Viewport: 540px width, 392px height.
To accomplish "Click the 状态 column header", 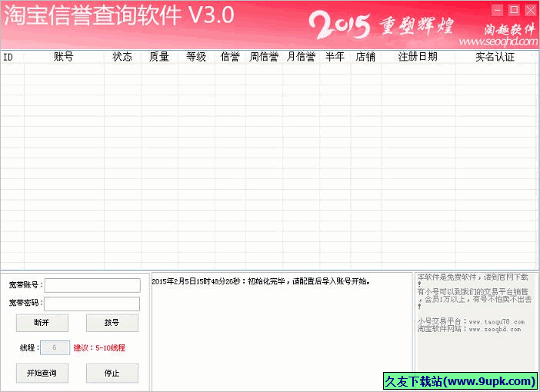I will [x=122, y=57].
